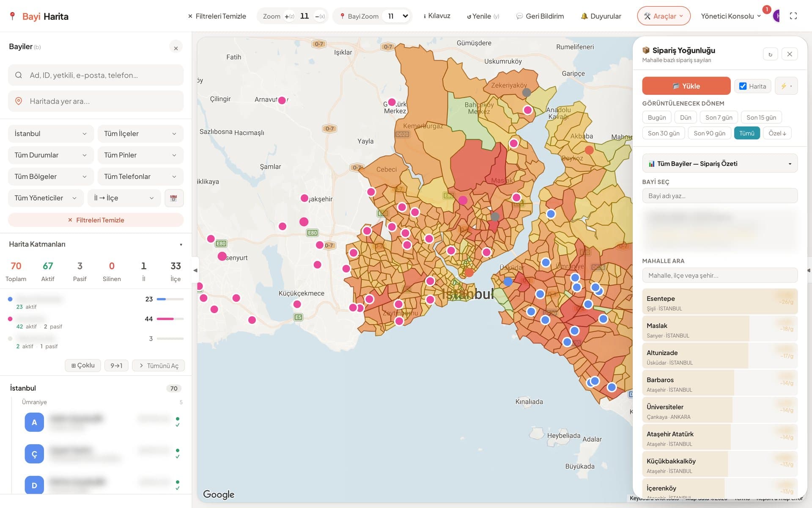Open Duyurular announcements
The height and width of the screenshot is (508, 812).
(601, 17)
